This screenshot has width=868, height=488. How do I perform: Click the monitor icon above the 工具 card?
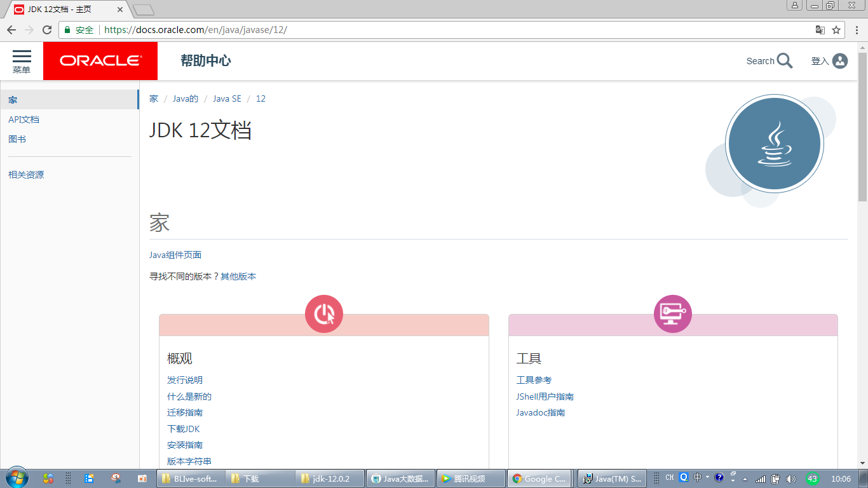(673, 313)
